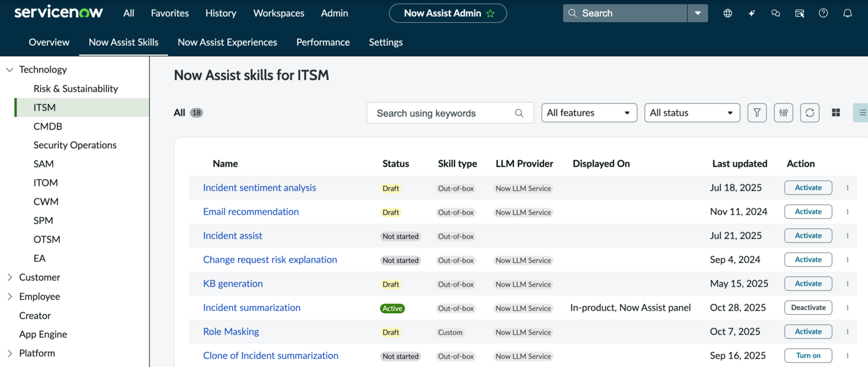This screenshot has width=868, height=367.
Task: Open more options for Incident sentiment analysis row
Action: (848, 188)
